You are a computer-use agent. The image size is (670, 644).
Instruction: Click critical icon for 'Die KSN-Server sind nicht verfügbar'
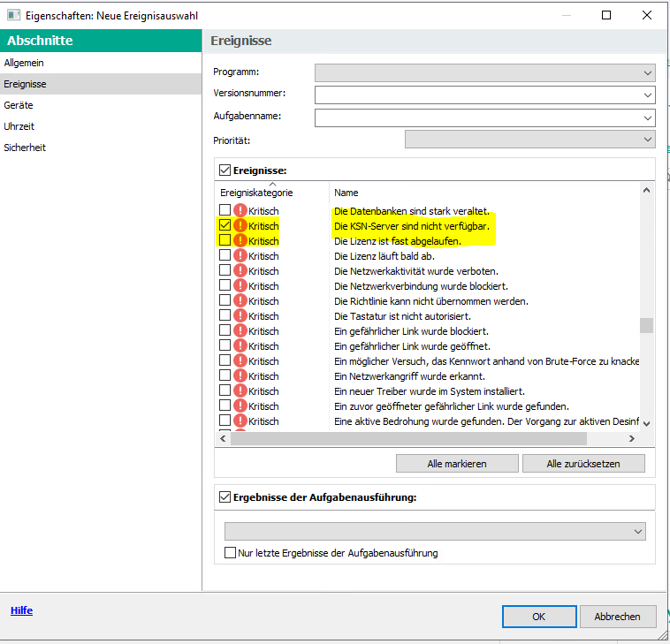click(240, 225)
